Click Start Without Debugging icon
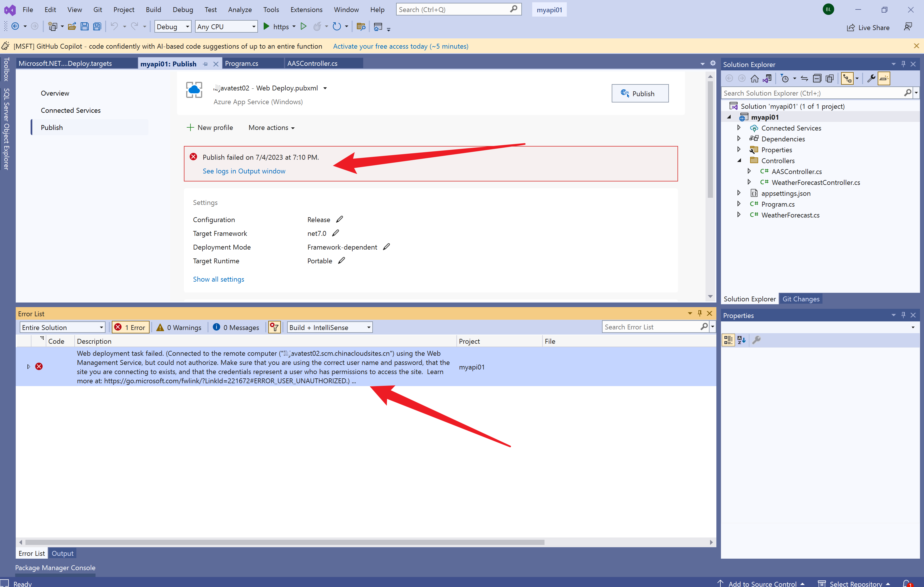This screenshot has width=924, height=587. point(303,27)
